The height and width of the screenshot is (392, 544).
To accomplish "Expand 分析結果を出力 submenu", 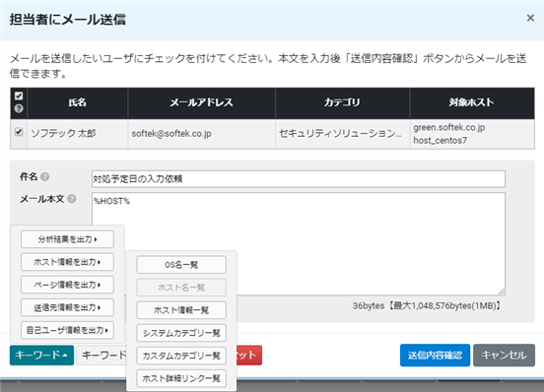I will pos(67,239).
